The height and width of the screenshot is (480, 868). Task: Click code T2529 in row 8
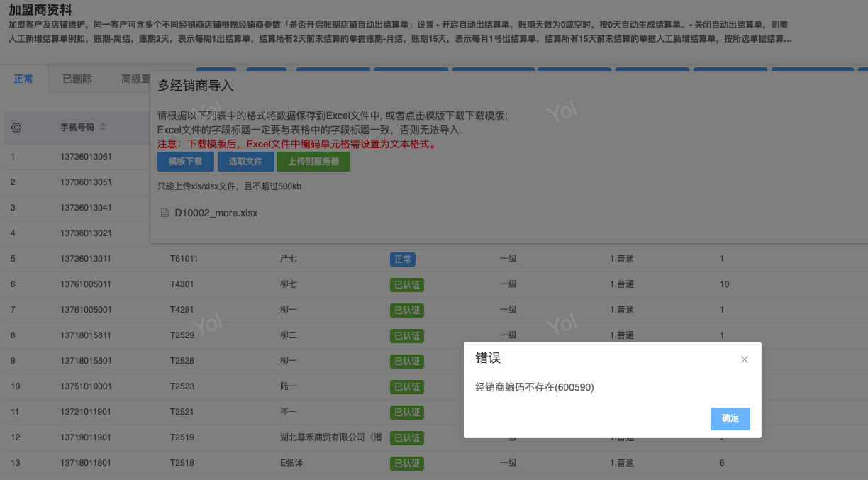point(182,335)
